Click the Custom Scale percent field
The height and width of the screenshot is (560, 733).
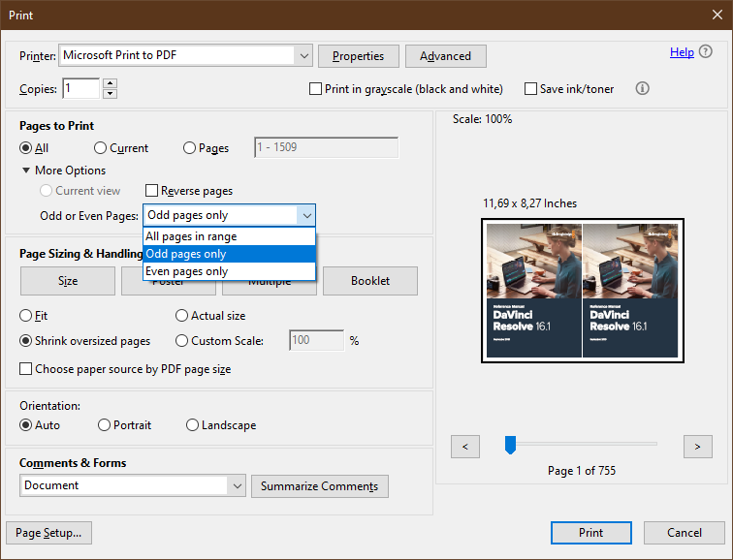coord(316,340)
